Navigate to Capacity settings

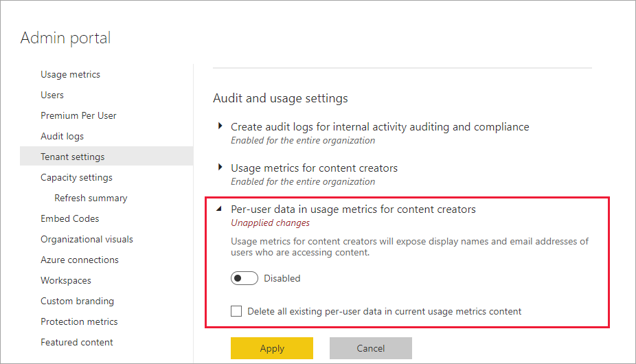pyautogui.click(x=76, y=177)
